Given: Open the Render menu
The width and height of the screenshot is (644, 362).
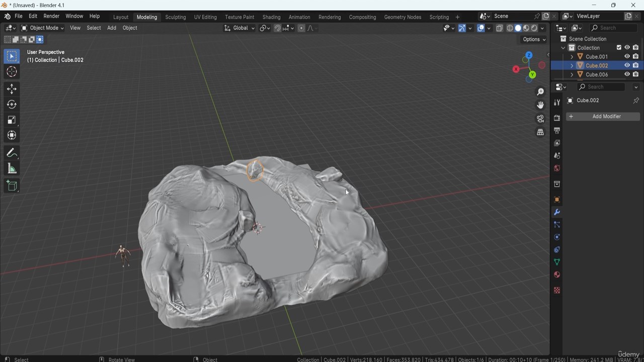Looking at the screenshot, I should [51, 16].
